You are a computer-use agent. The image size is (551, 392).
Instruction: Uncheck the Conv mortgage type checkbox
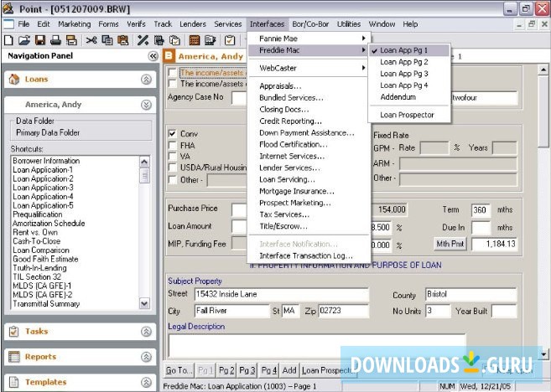click(172, 133)
